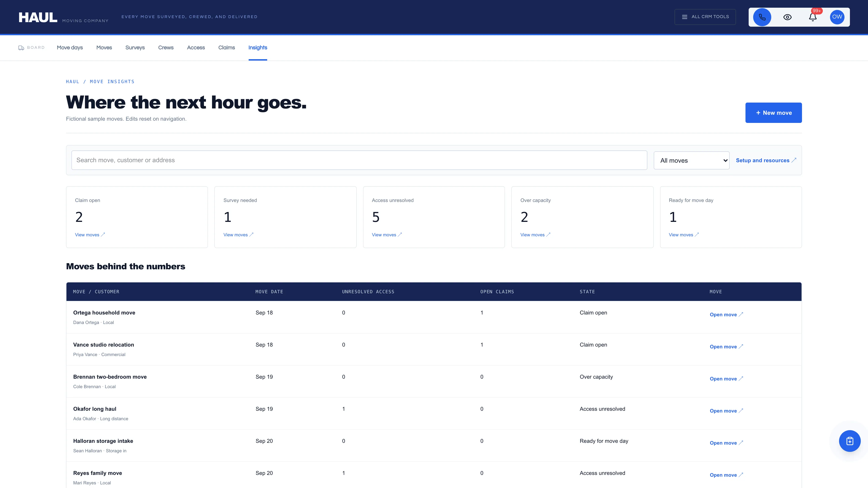The width and height of the screenshot is (868, 488).
Task: Expand the All moves filter dropdown
Action: click(x=691, y=161)
